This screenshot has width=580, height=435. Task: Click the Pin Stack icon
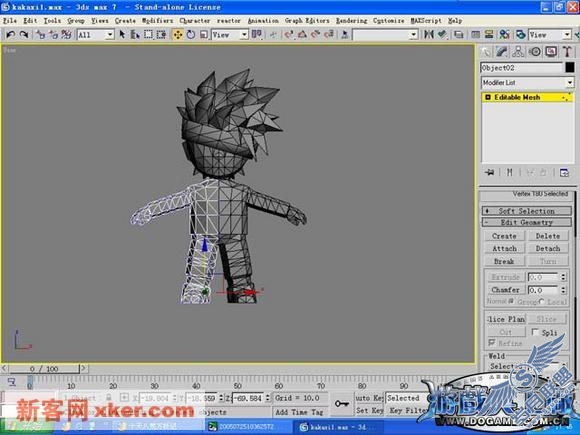click(x=490, y=172)
